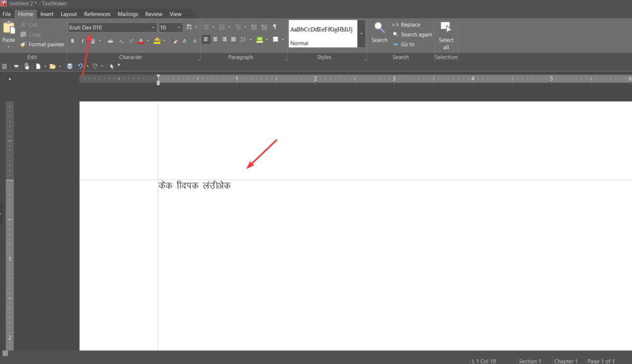Open the Kruti Dev 010 font dropdown
This screenshot has height=364, width=632.
(153, 27)
